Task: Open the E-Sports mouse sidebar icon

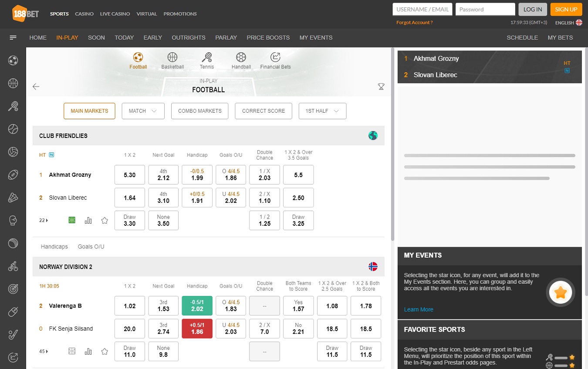Action: point(13,312)
